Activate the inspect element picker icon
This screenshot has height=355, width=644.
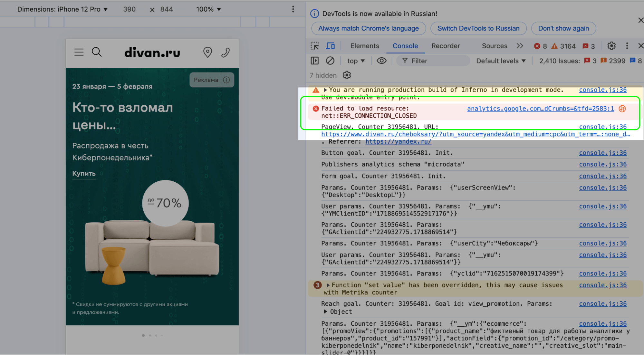(315, 46)
